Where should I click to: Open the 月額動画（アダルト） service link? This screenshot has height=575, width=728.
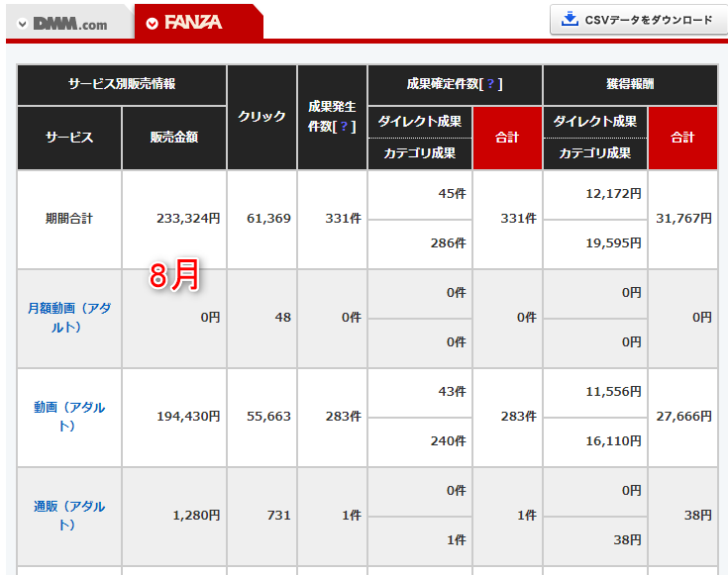pos(69,317)
